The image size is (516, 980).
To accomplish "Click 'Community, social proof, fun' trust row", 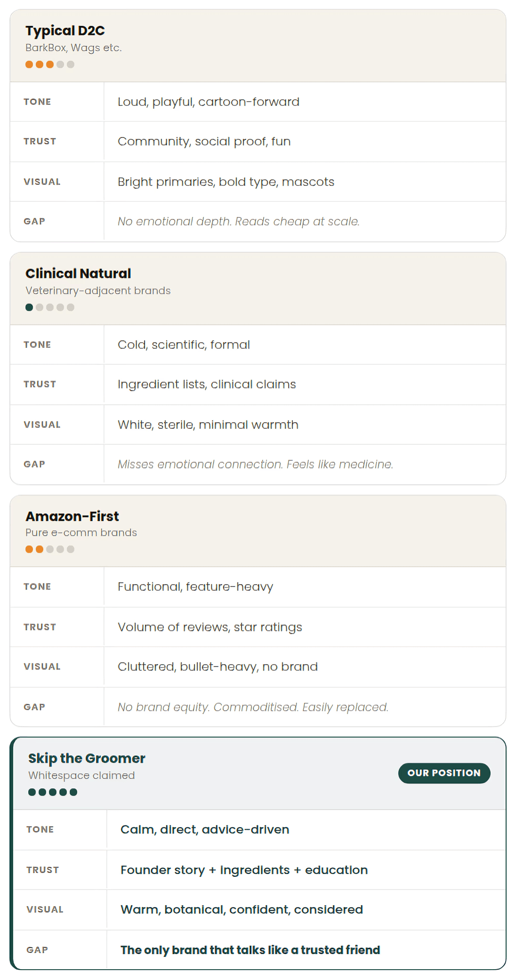I will pyautogui.click(x=258, y=141).
